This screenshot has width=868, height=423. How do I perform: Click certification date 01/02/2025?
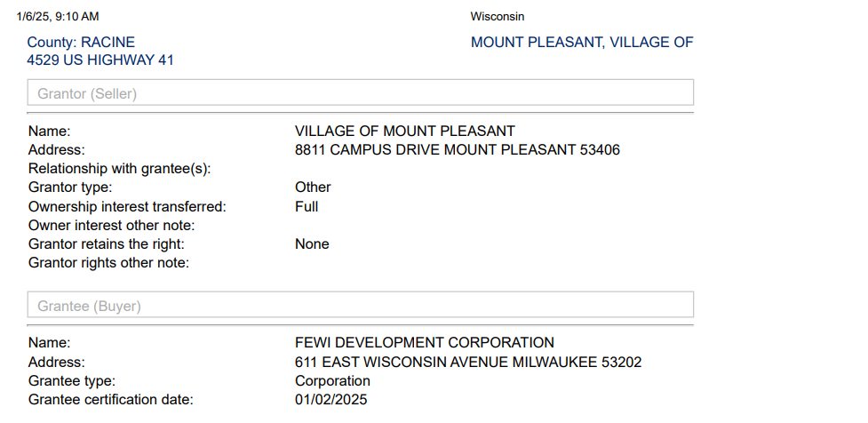coord(330,400)
